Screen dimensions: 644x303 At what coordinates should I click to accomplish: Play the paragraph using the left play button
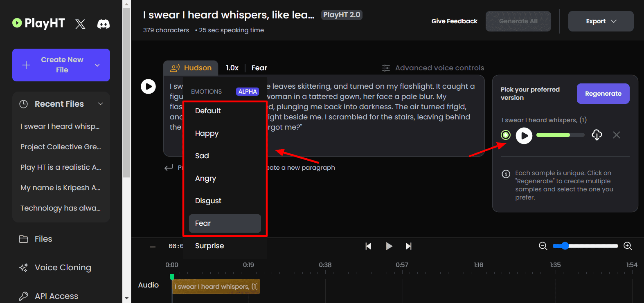click(148, 87)
